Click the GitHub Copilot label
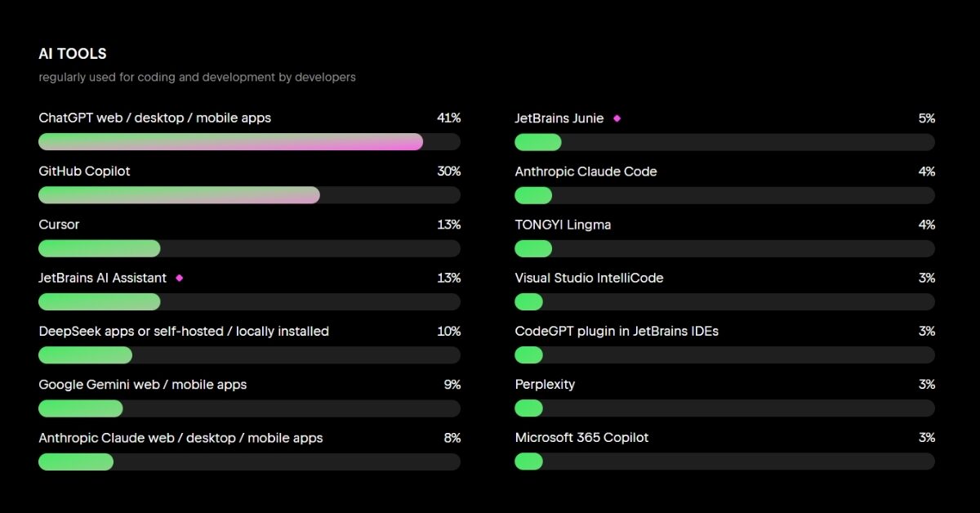Screen dimensions: 980x513 84,172
